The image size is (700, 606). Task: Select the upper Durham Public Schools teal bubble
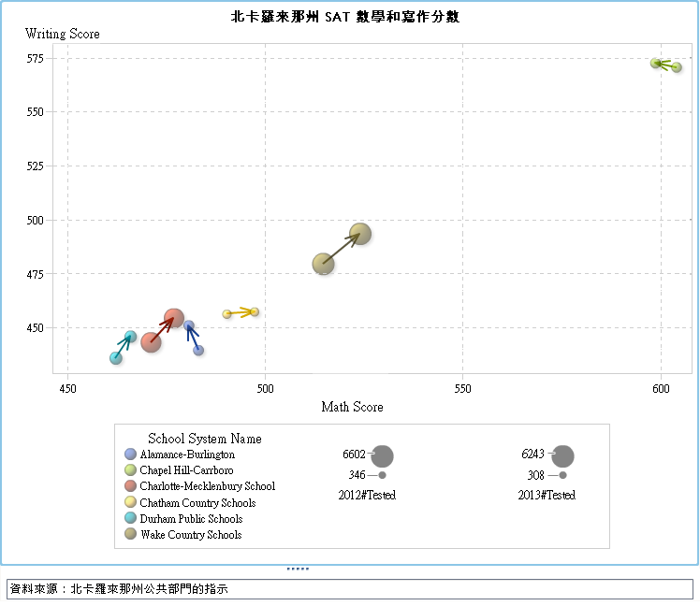pos(131,337)
